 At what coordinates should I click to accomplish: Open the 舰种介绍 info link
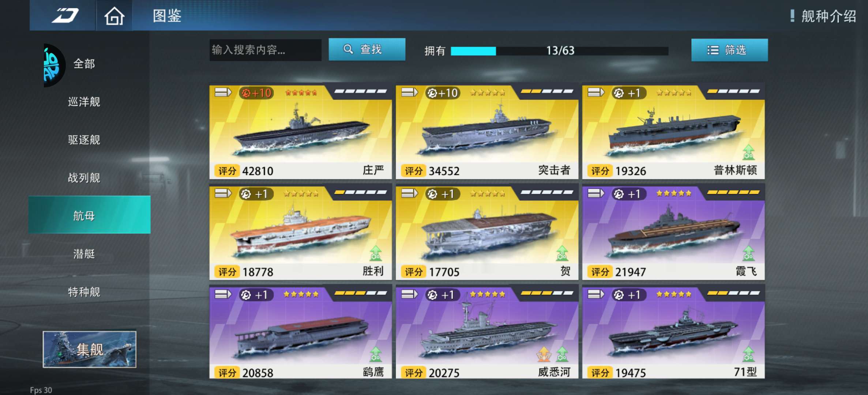pyautogui.click(x=823, y=16)
